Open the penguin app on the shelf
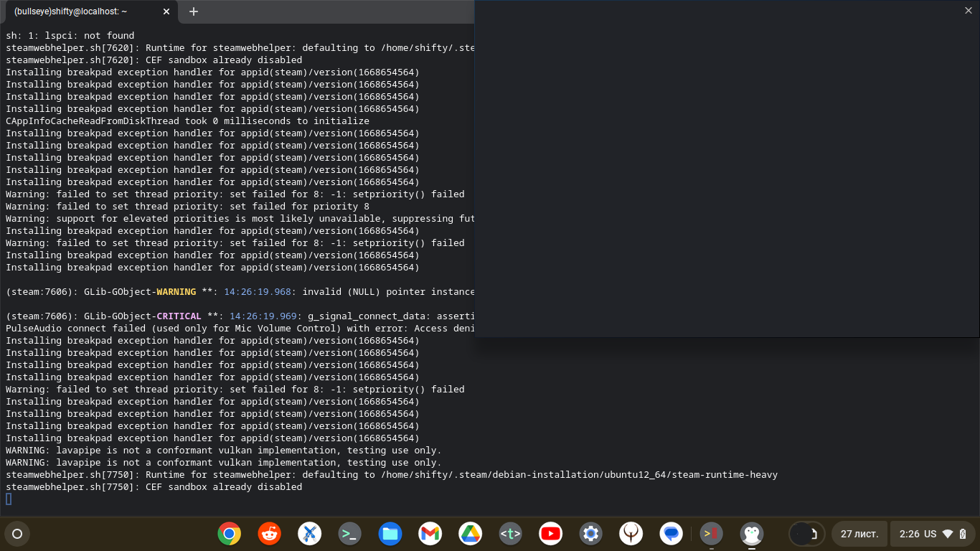Screen dimensions: 980x551 tap(751, 534)
